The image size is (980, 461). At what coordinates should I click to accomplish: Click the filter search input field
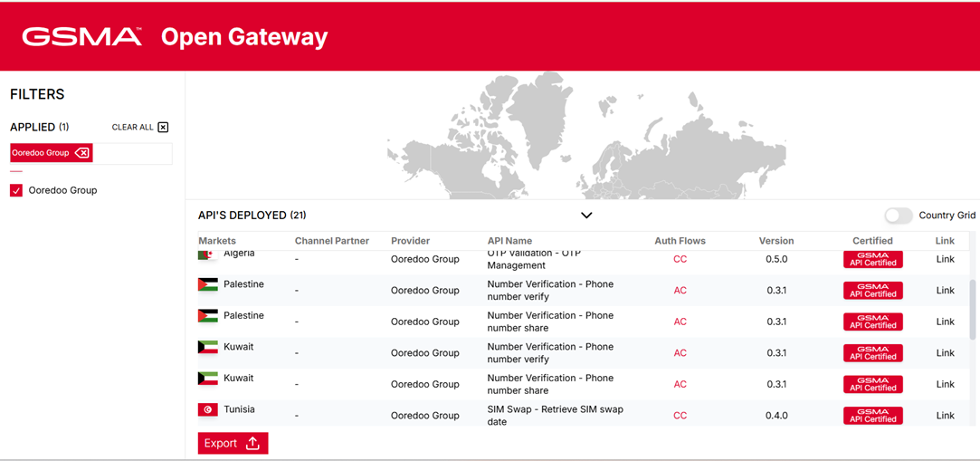tap(132, 153)
